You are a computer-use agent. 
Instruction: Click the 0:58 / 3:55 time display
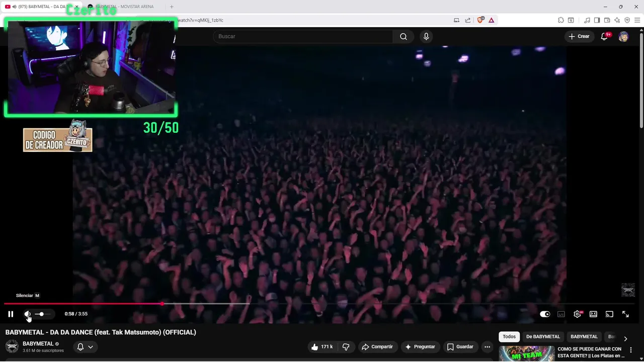[x=76, y=314]
